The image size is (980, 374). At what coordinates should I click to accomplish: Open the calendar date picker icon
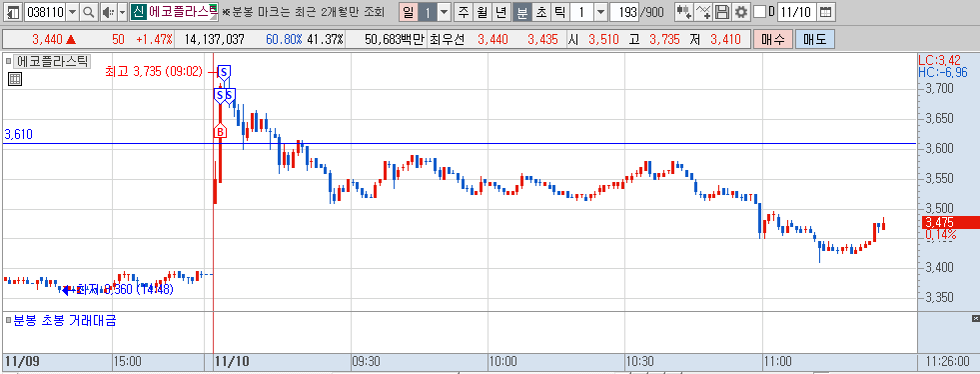coord(825,12)
